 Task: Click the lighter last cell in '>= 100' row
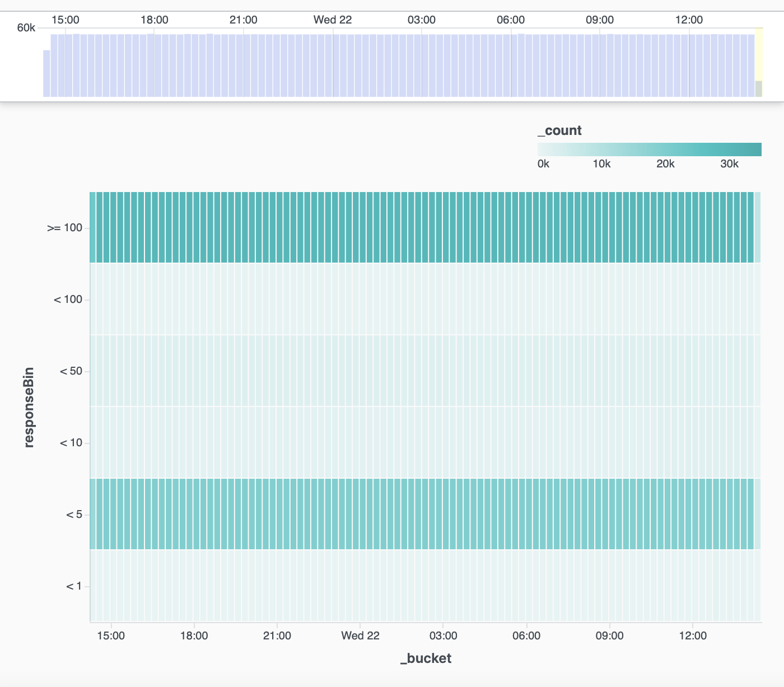(x=758, y=227)
